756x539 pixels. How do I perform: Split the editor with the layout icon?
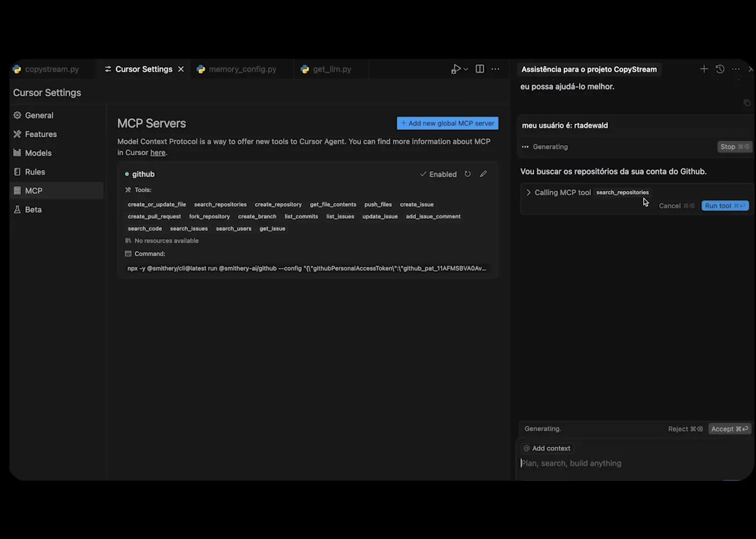480,69
